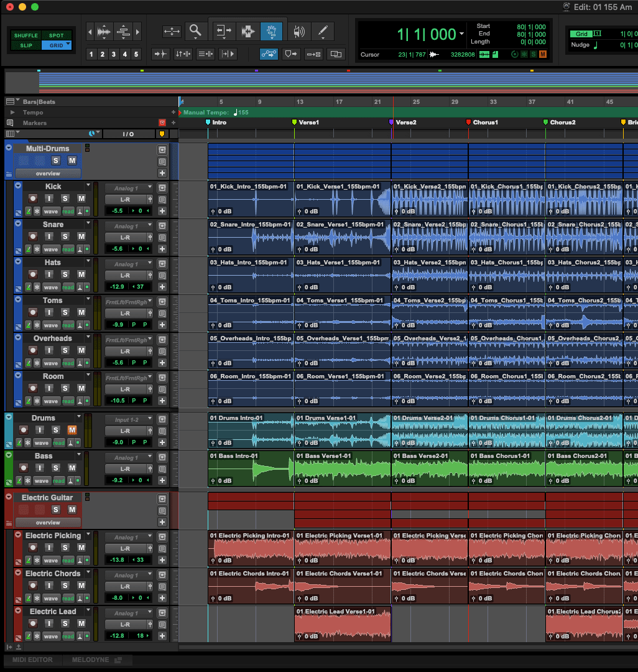This screenshot has height=672, width=638.
Task: Choose the Grabber hand tool
Action: (x=271, y=31)
